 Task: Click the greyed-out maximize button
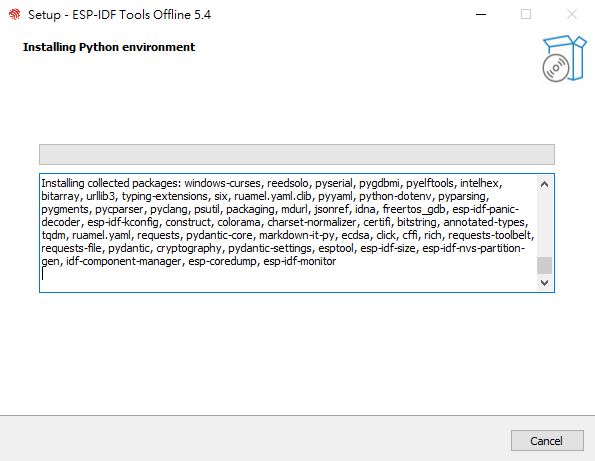[x=526, y=14]
